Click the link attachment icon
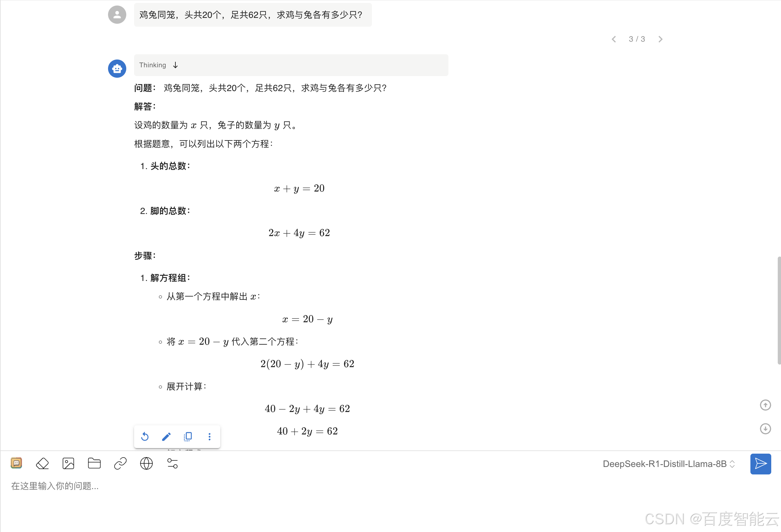781x532 pixels. point(120,463)
